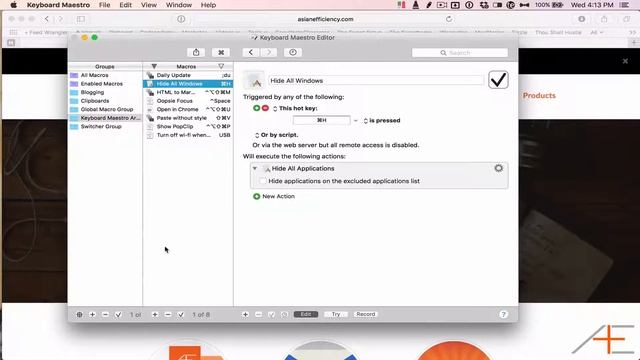
Task: Click the macro icon next to name field
Action: [254, 80]
